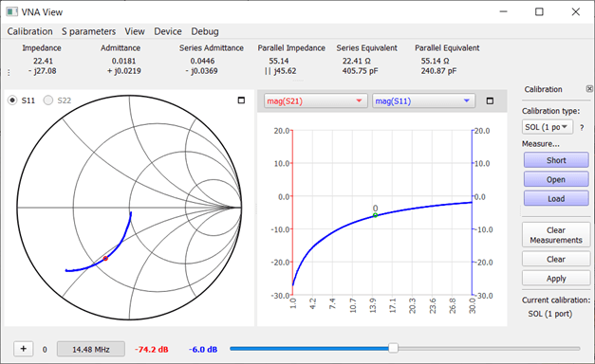This screenshot has width=595, height=364.
Task: Minimize the VNA View window
Action: 504,11
